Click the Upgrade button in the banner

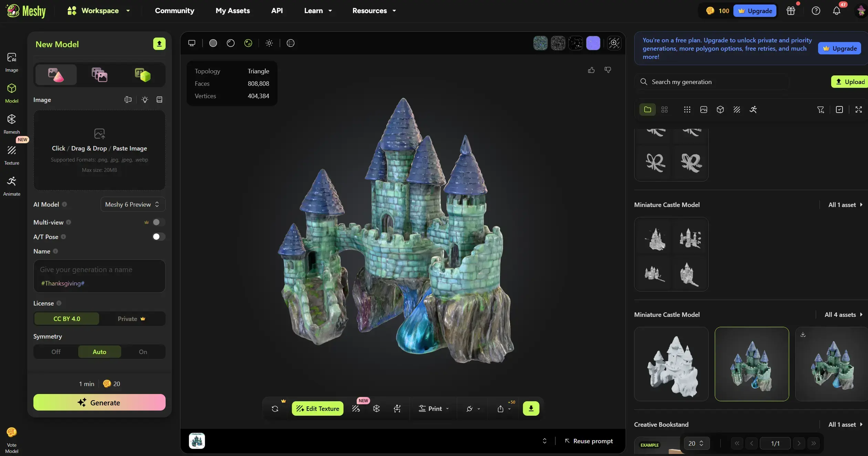(839, 48)
